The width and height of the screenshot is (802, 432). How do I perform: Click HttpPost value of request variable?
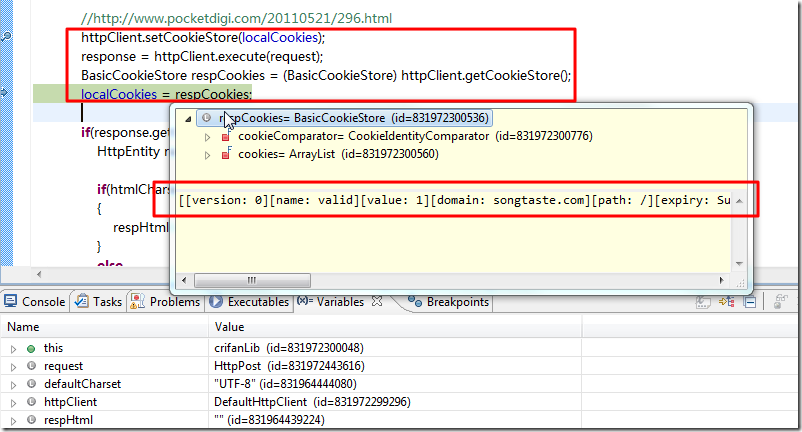289,366
